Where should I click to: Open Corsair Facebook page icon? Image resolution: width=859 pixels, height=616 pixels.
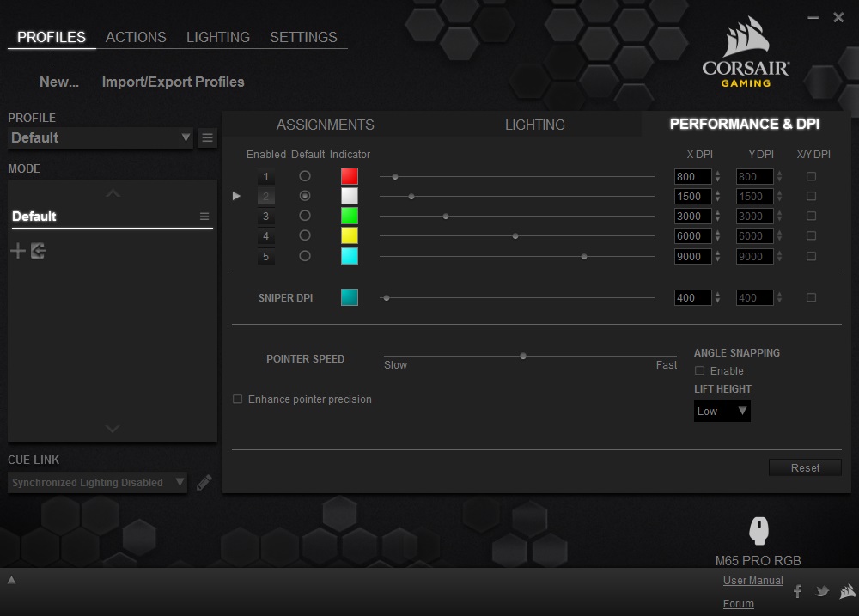798,591
